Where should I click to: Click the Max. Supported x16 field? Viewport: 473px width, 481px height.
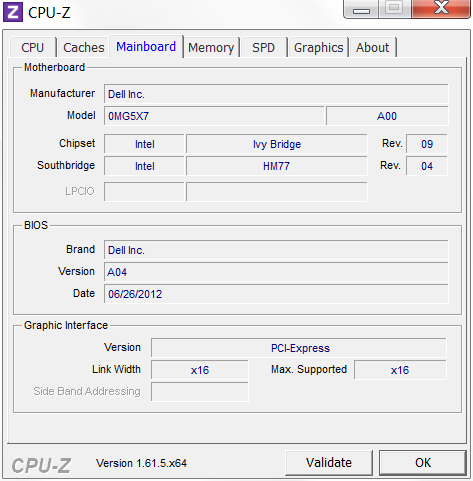400,370
